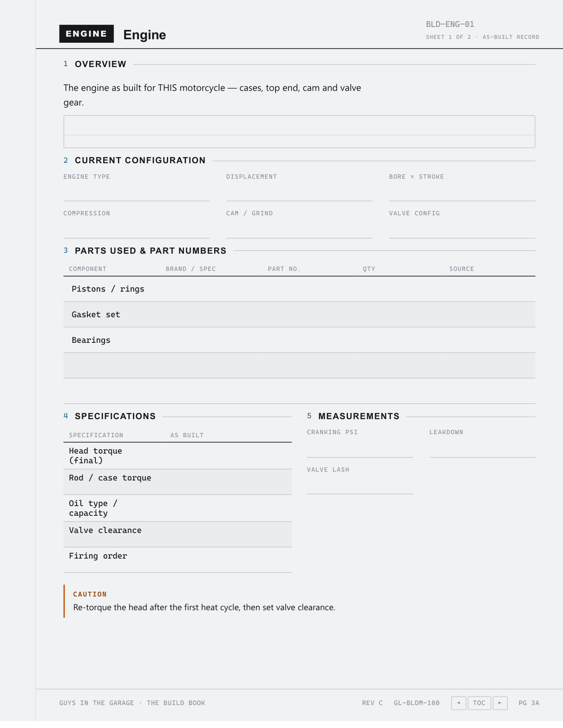Click the Cranking PSI field
This screenshot has height=728, width=563.
click(360, 449)
